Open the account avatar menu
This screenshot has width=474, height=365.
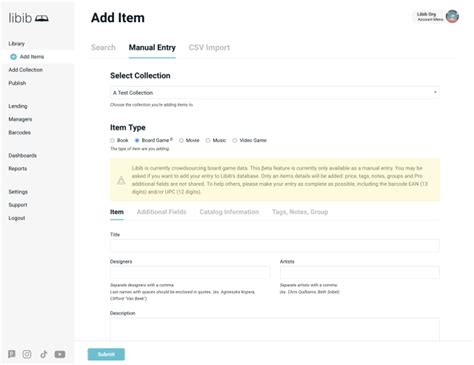452,16
